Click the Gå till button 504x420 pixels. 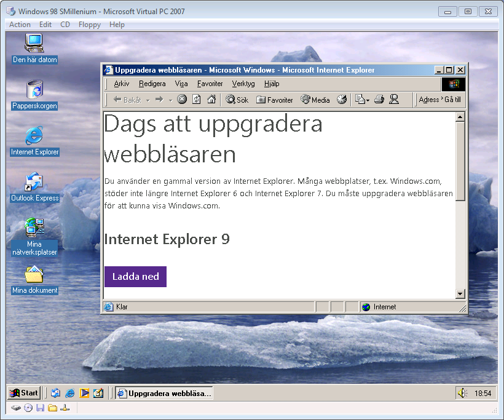coord(452,100)
